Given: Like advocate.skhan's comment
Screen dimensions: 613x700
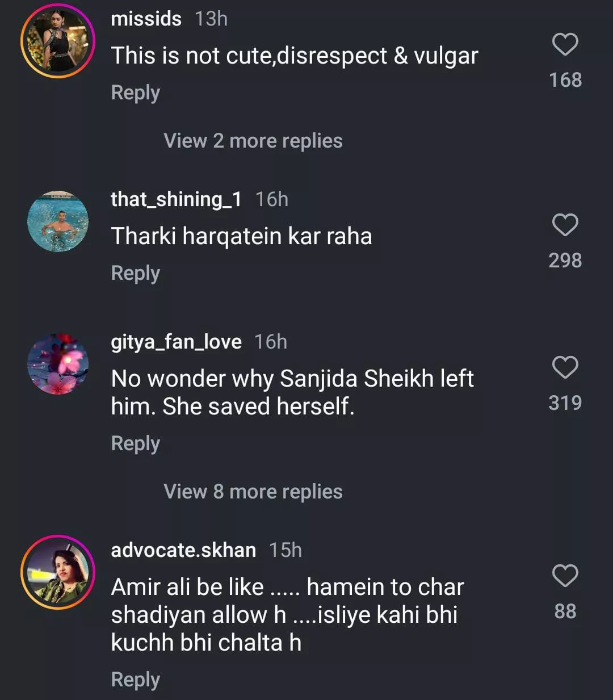Looking at the screenshot, I should click(x=565, y=576).
